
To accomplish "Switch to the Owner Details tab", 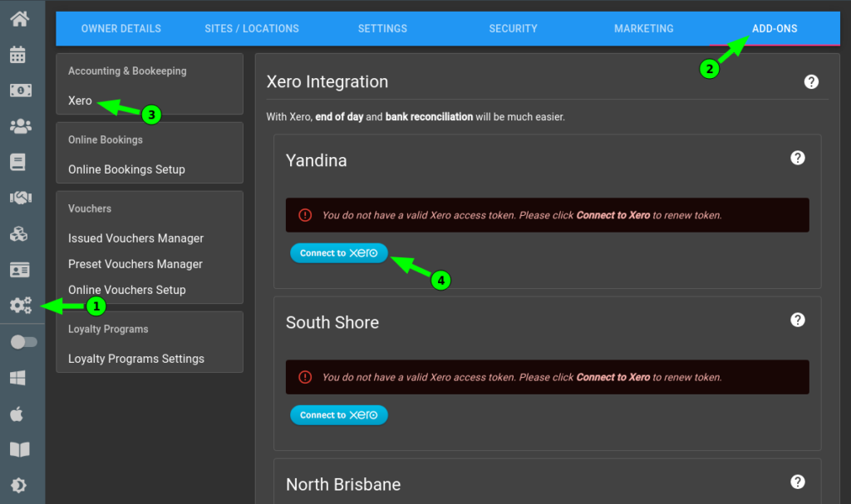I will [x=121, y=29].
